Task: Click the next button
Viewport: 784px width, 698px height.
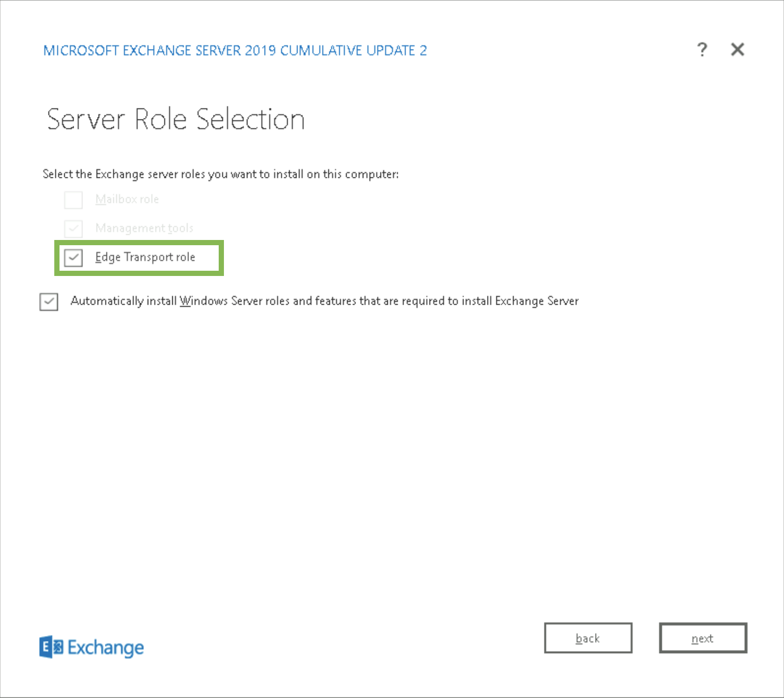Action: (703, 638)
